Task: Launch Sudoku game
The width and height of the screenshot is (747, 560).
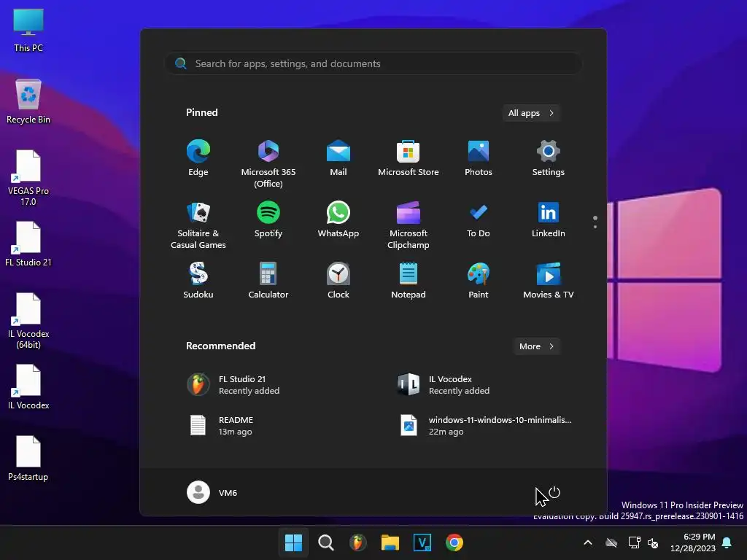Action: tap(198, 281)
